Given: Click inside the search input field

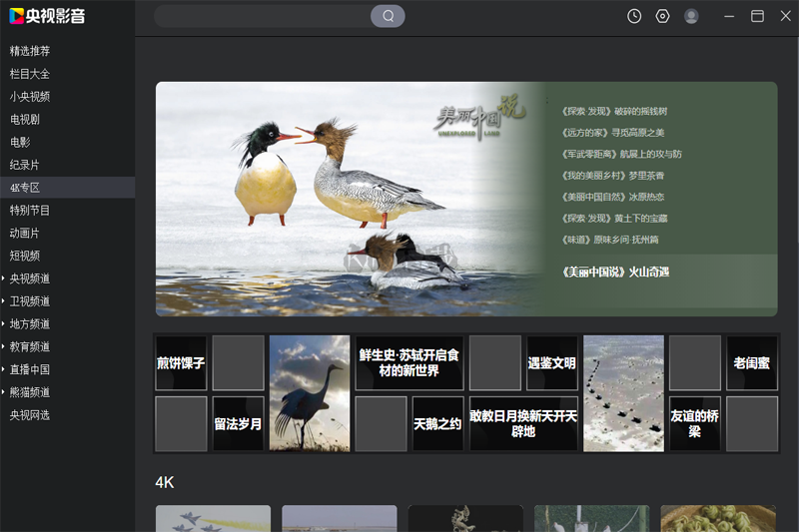Looking at the screenshot, I should (x=262, y=16).
